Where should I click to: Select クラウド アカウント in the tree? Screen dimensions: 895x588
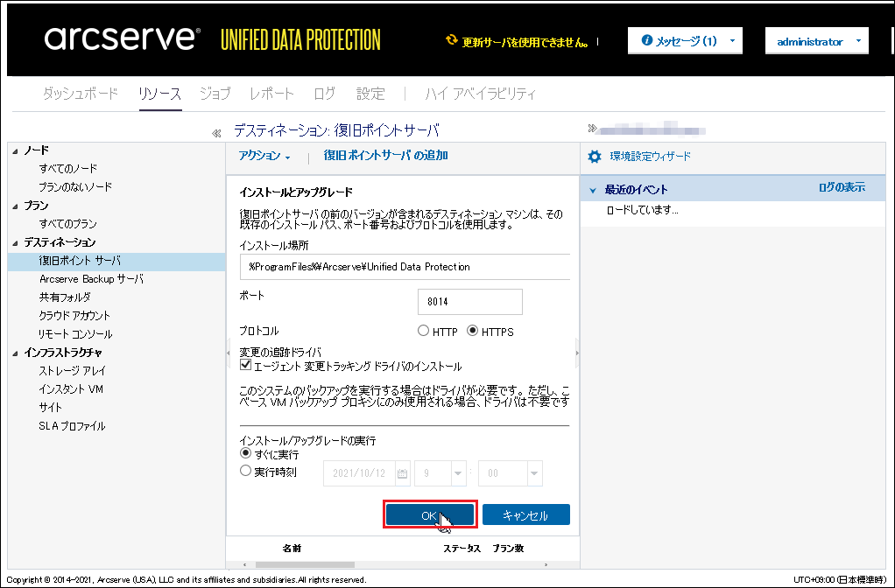(x=74, y=315)
